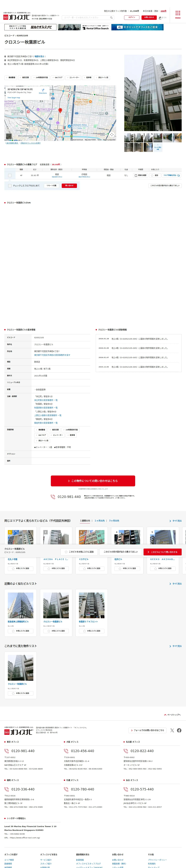Toggle the チェックしたフロアをまとめて checkbox

(x=10, y=186)
